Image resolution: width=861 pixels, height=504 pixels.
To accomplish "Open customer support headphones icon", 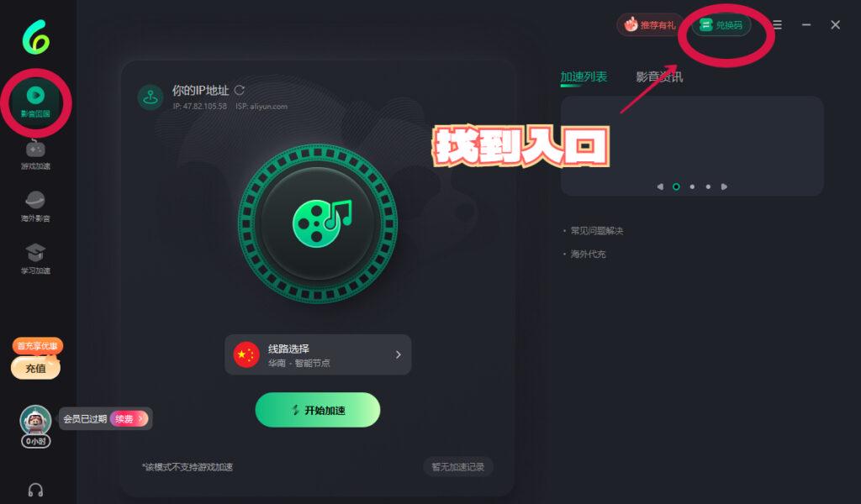I will [x=35, y=490].
